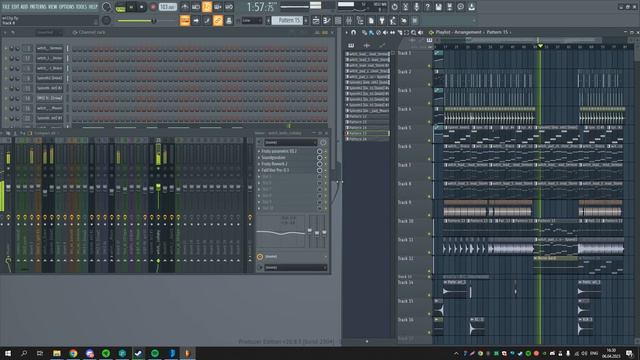
Task: Open the Mixer view toolbar icon
Action: 349,20
